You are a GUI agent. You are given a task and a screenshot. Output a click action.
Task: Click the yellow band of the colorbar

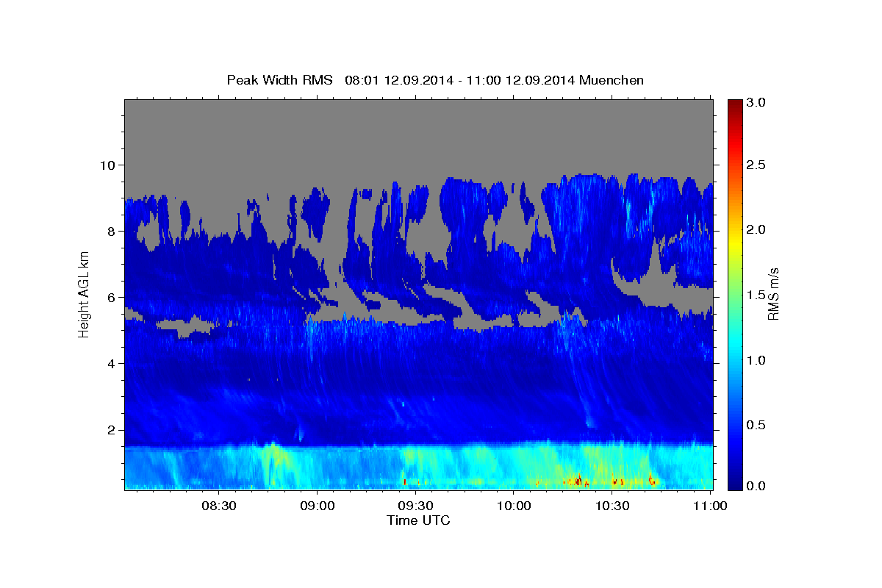pos(734,243)
